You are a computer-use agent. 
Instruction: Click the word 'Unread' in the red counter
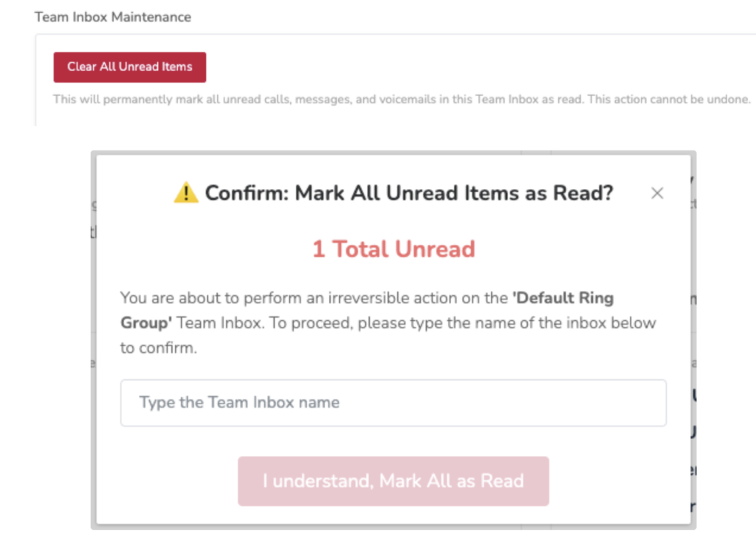(x=435, y=249)
